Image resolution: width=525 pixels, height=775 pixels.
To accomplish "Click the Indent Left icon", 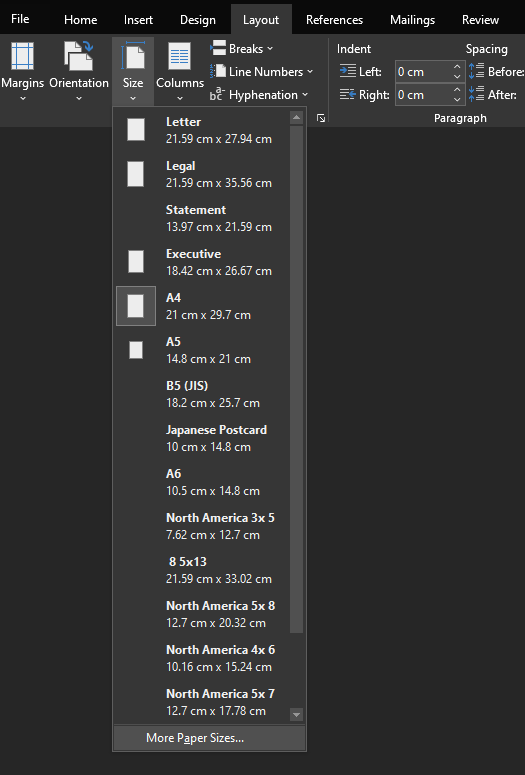I will click(348, 71).
